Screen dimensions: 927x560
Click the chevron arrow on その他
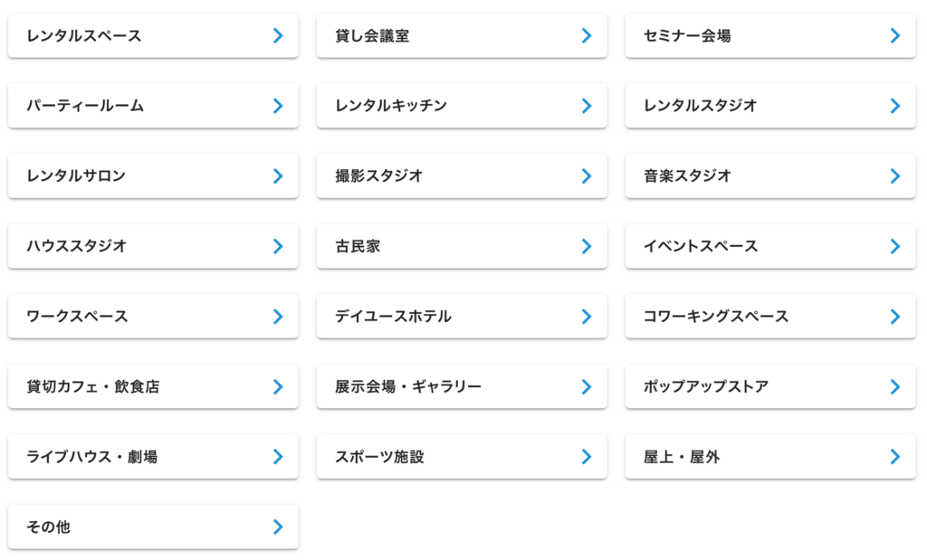click(278, 527)
